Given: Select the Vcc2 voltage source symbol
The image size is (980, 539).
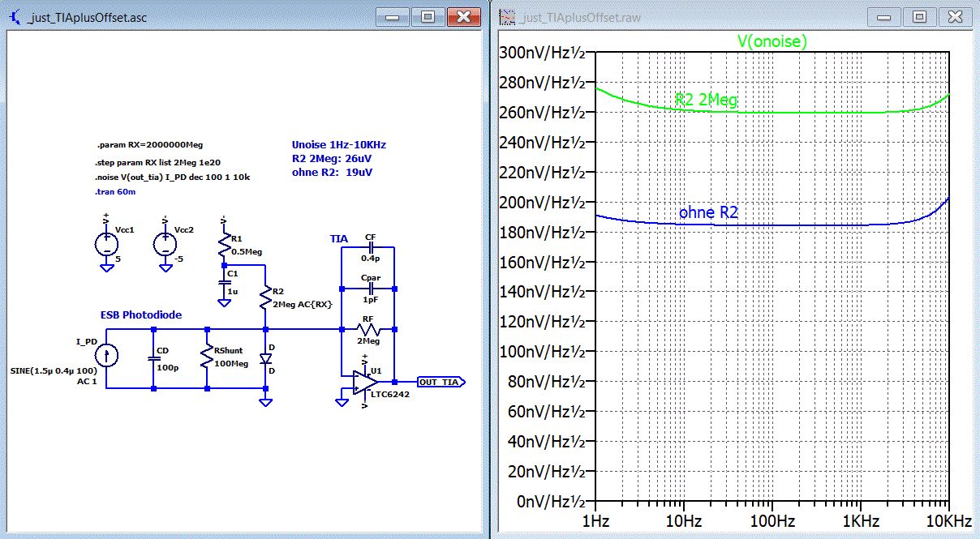Looking at the screenshot, I should click(x=165, y=244).
